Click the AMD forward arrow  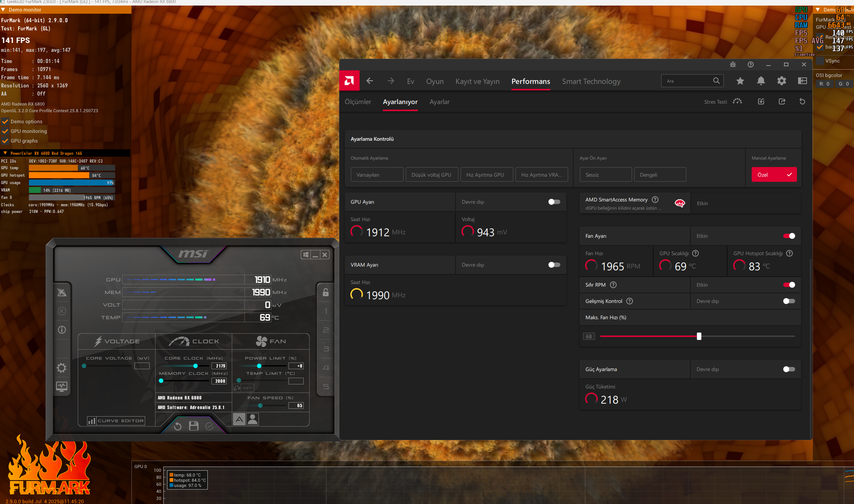tap(391, 81)
